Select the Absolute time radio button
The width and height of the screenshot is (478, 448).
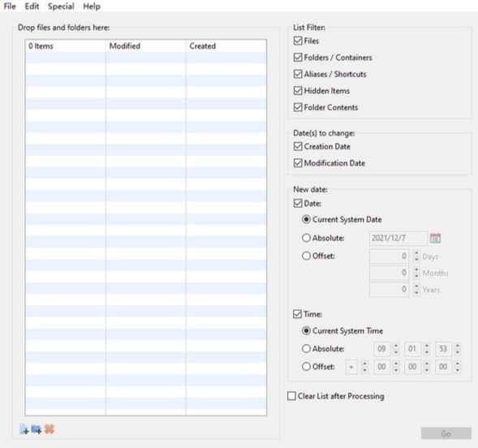tap(306, 348)
